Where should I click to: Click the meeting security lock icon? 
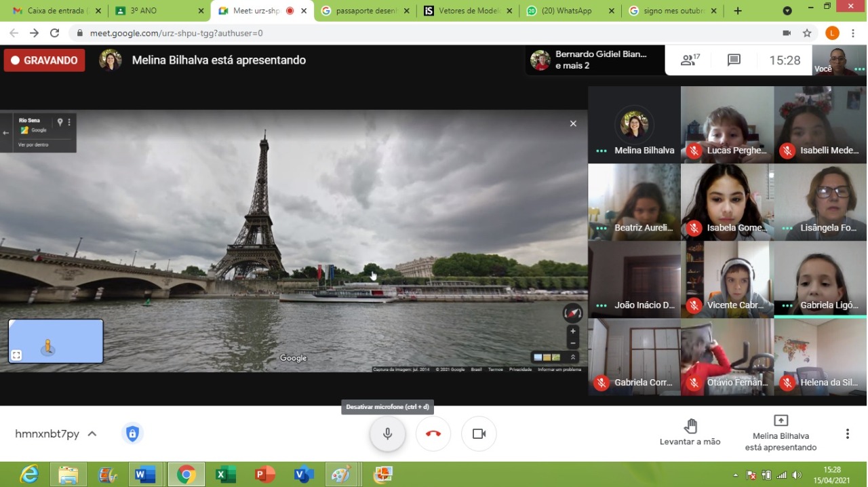pos(132,433)
